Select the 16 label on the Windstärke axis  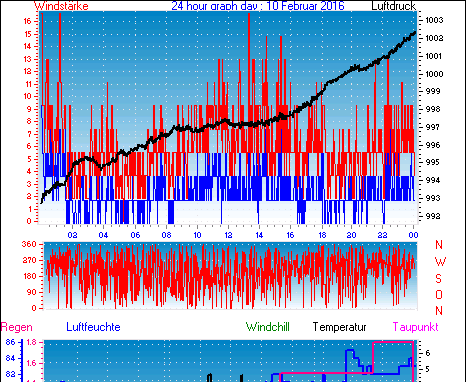pos(27,21)
